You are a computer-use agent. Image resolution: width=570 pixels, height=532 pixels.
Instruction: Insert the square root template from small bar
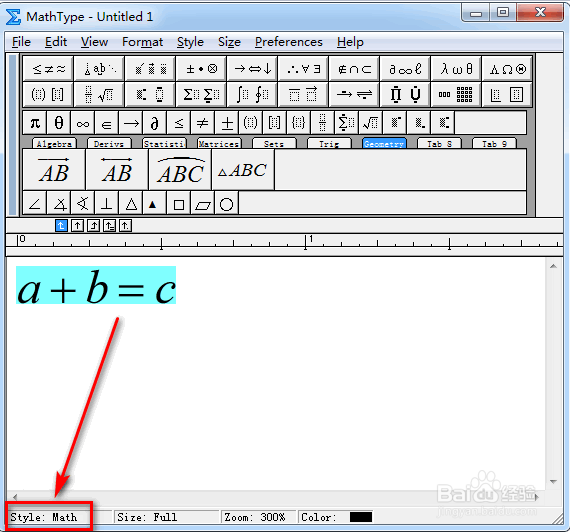[x=370, y=123]
